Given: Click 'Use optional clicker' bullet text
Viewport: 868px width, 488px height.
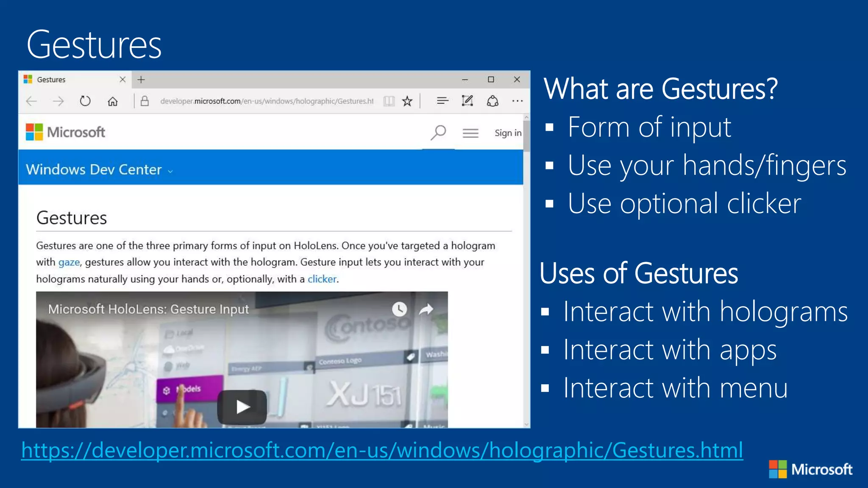Looking at the screenshot, I should (684, 204).
